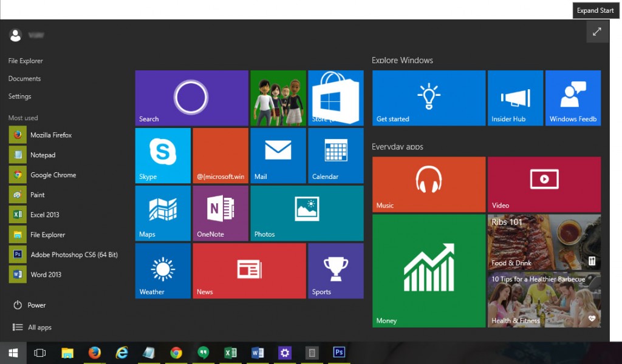The height and width of the screenshot is (364, 622).
Task: Open Chrome from the taskbar
Action: 176,353
